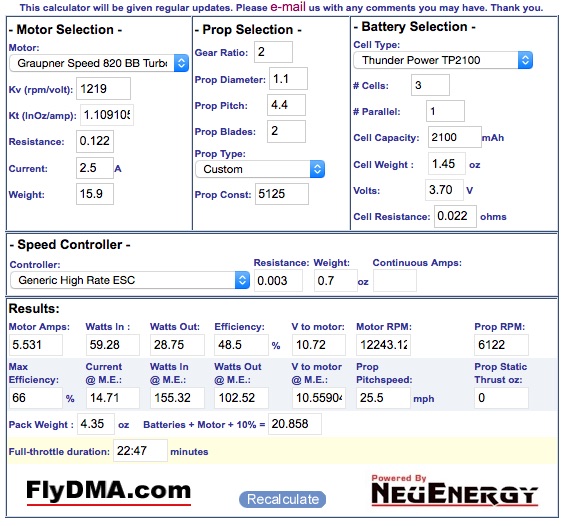This screenshot has height=526, width=564.
Task: Click the Watts In @ M.E. 155.32 field
Action: 177,398
